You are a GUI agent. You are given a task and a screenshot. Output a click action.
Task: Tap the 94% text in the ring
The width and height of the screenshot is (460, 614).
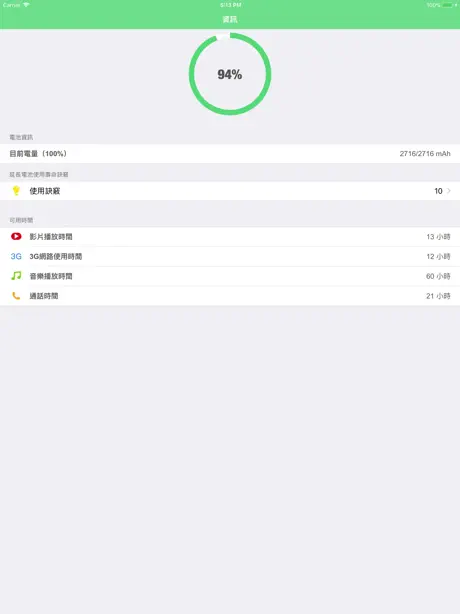tap(230, 74)
